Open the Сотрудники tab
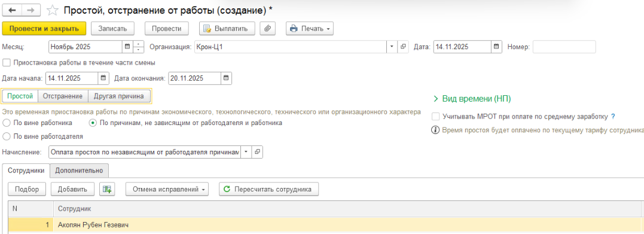 pos(26,170)
